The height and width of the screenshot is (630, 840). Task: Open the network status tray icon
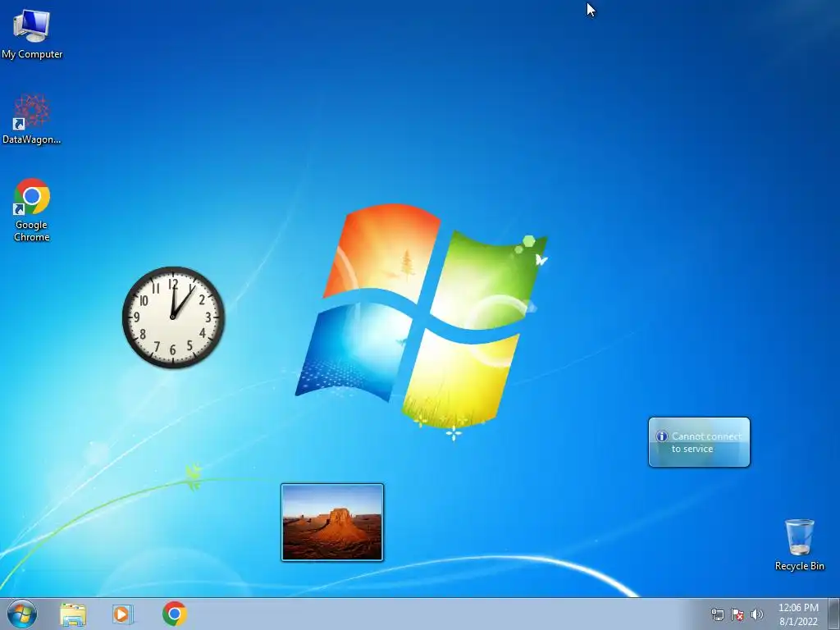(x=717, y=614)
